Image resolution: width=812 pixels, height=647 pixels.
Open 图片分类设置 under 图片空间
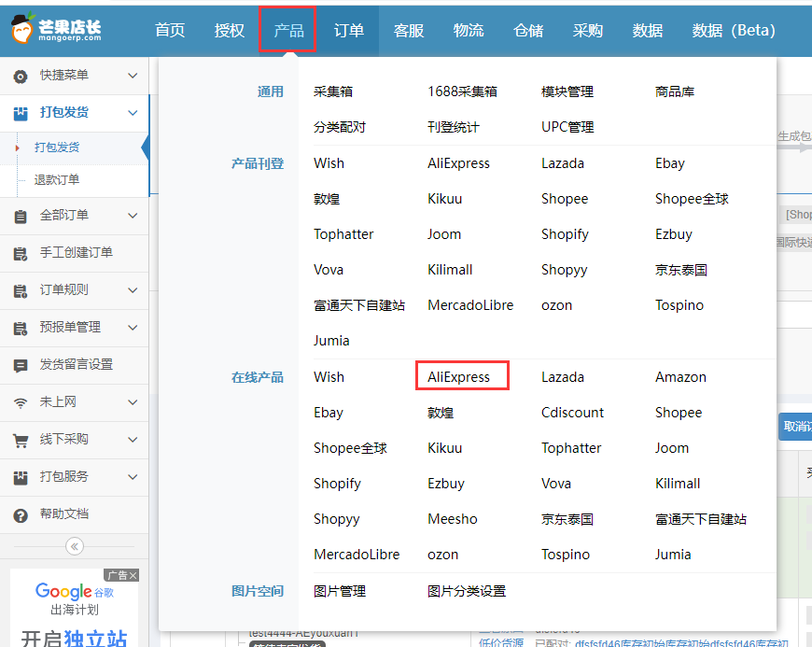467,591
